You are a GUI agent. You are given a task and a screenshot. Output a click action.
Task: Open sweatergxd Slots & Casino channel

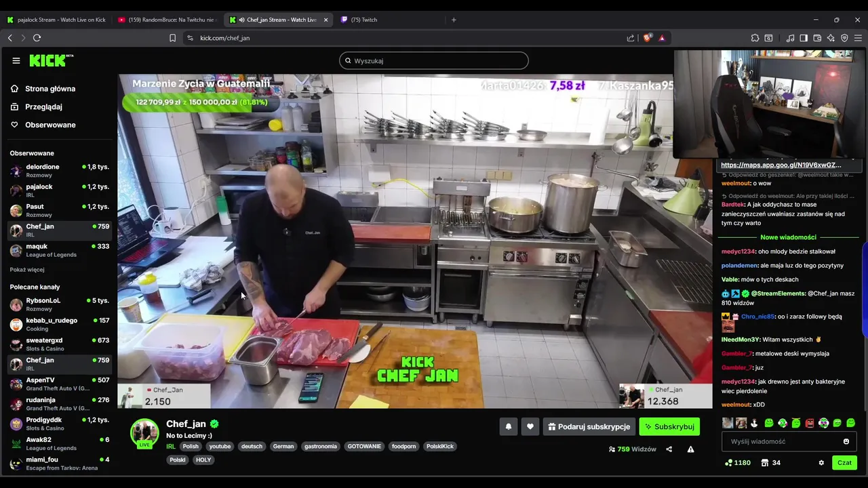pyautogui.click(x=58, y=344)
